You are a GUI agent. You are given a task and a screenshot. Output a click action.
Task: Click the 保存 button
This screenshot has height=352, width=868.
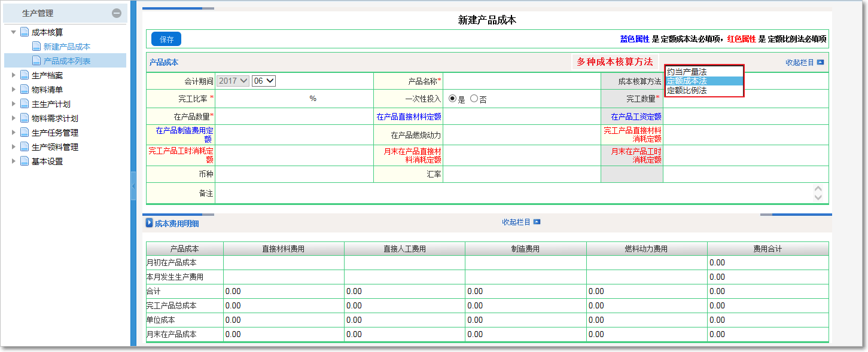[165, 39]
